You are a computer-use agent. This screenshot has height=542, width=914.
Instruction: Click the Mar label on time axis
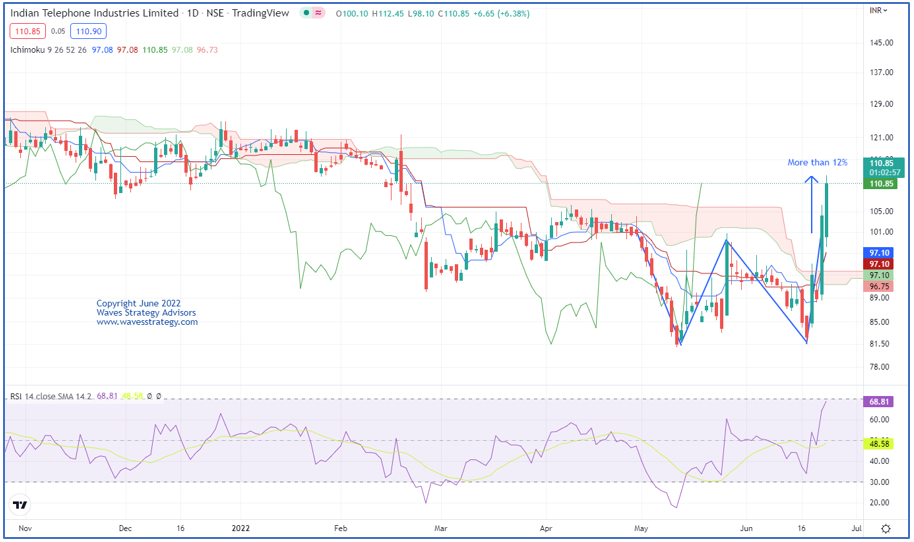click(x=441, y=528)
